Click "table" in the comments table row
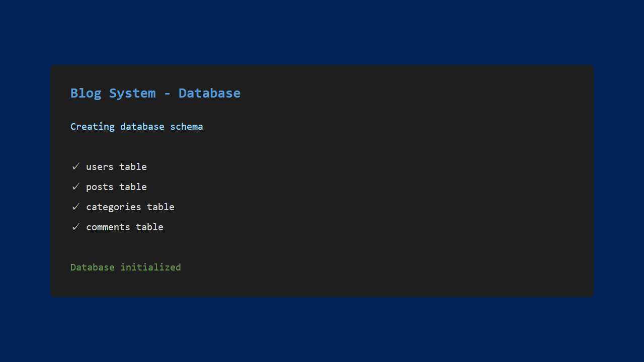644x362 pixels. [x=149, y=227]
